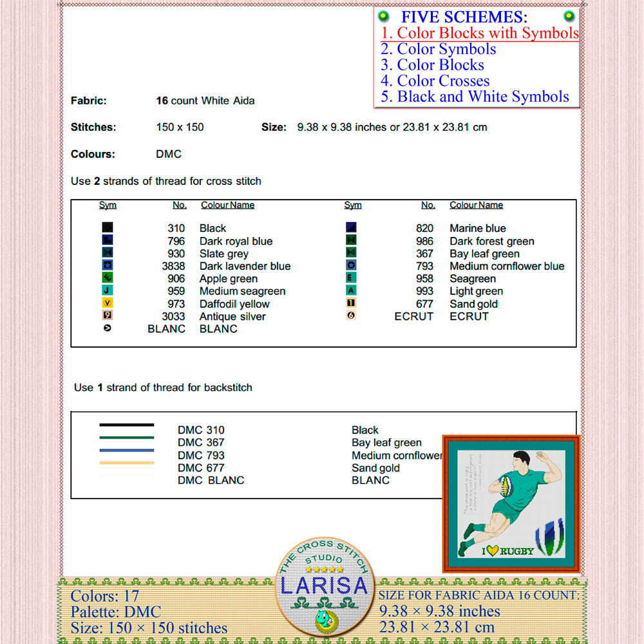Click the 'Medium cornflower blue' name in top table
This screenshot has height=644, width=644.
[x=507, y=266]
